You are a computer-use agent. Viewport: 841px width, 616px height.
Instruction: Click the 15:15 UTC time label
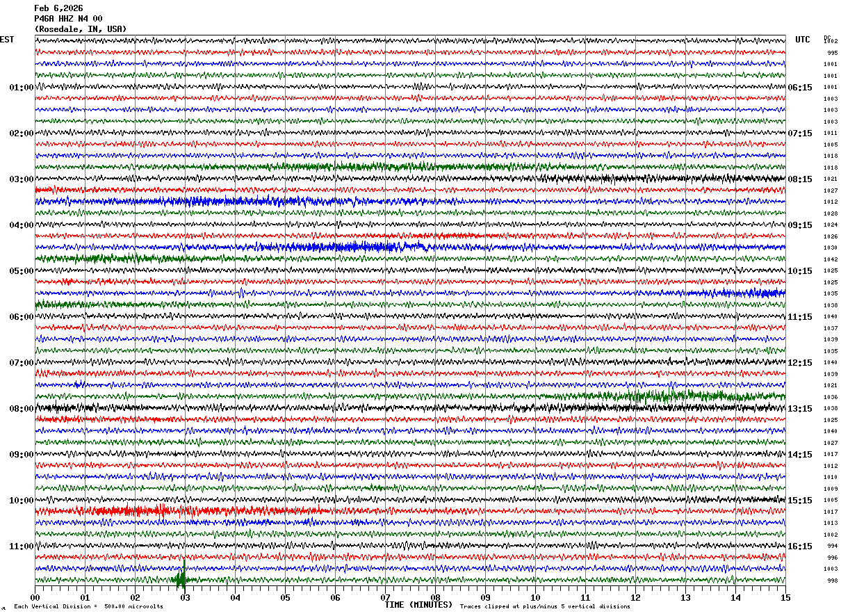(801, 501)
